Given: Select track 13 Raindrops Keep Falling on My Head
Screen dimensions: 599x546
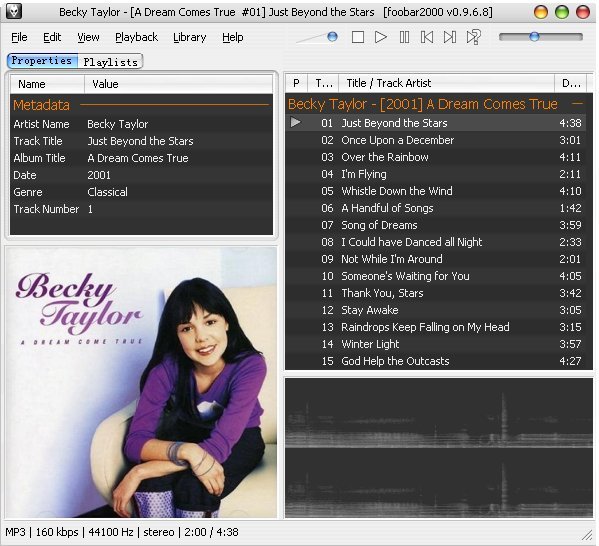Looking at the screenshot, I should click(435, 327).
